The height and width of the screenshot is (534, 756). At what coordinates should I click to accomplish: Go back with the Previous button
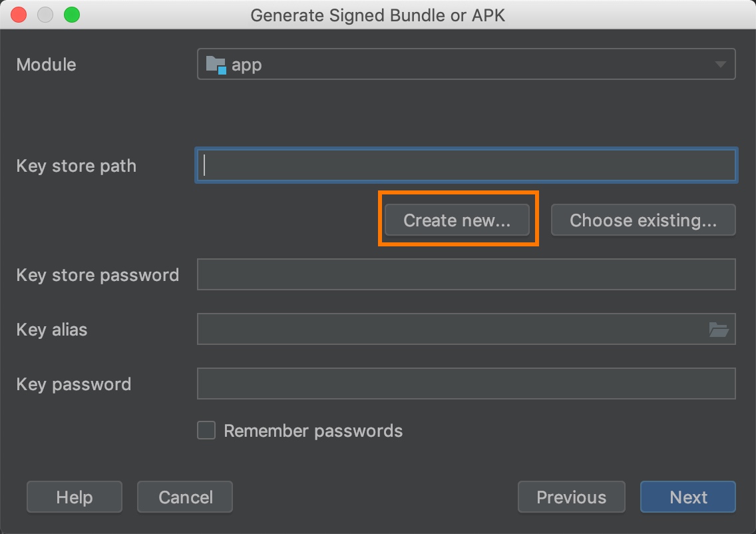tap(571, 497)
